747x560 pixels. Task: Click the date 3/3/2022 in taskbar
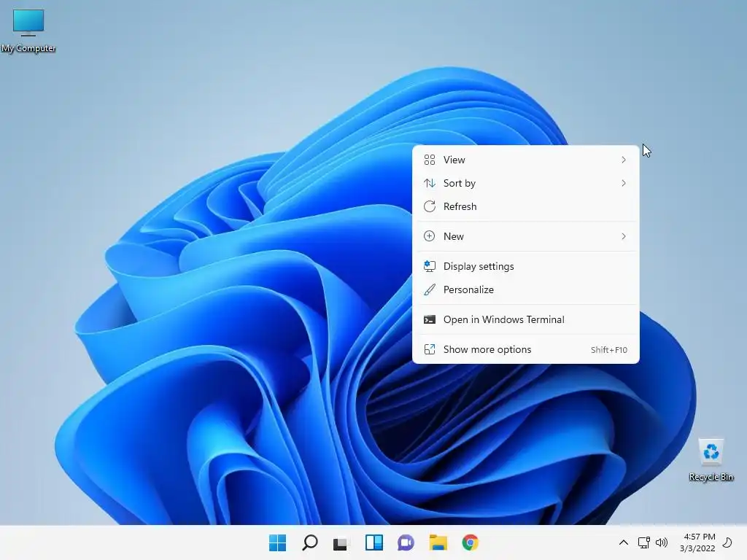coord(697,548)
